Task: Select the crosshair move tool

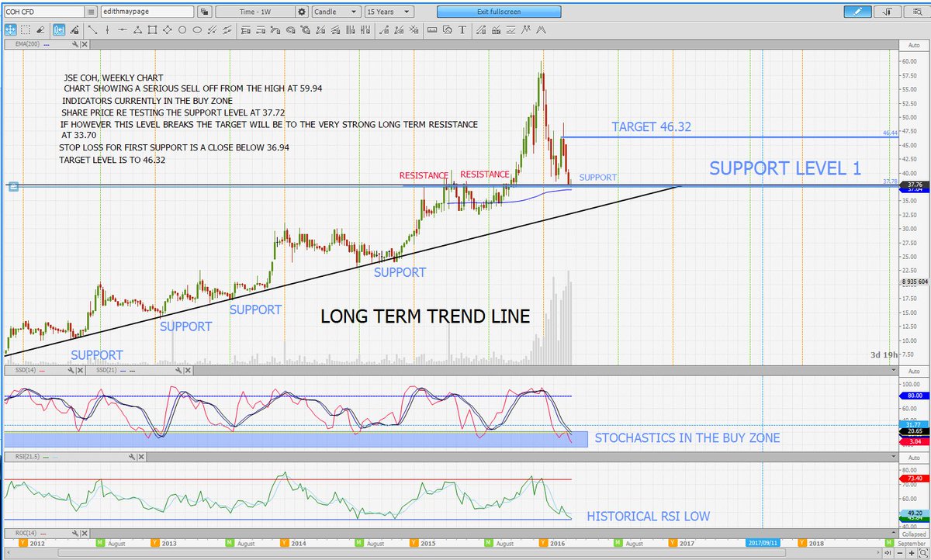Action: pos(11,29)
